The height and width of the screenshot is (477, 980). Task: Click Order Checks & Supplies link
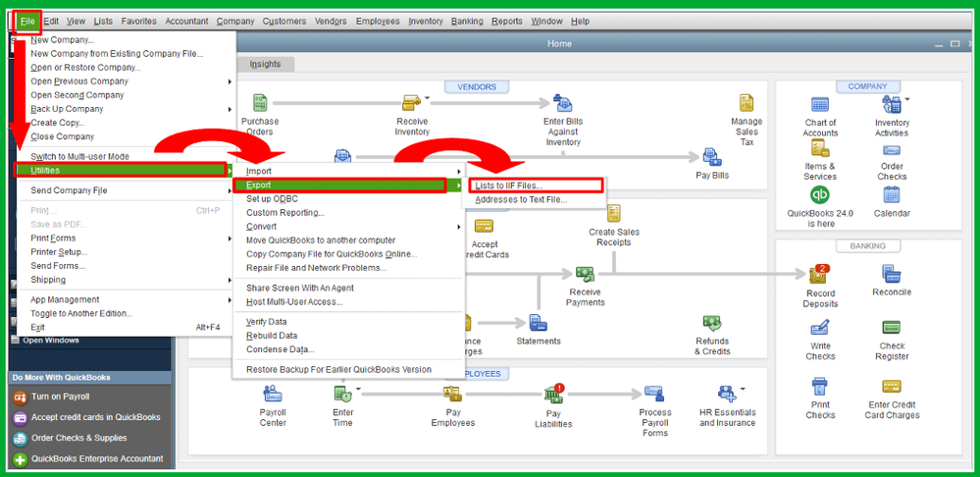(78, 438)
